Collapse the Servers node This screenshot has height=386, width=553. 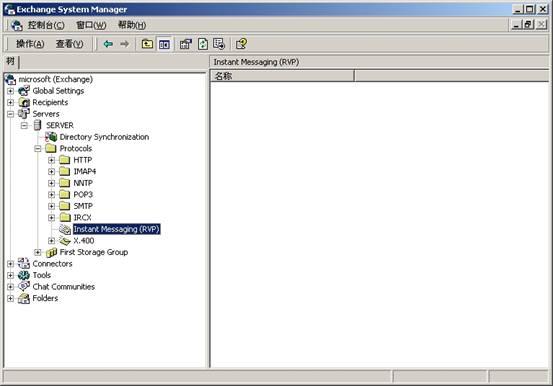coord(11,114)
